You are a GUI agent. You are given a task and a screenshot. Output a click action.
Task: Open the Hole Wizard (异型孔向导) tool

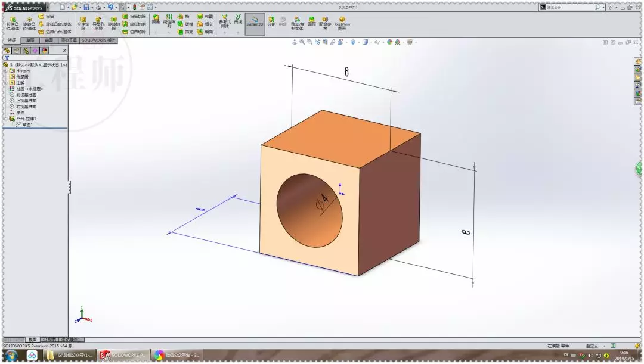98,24
